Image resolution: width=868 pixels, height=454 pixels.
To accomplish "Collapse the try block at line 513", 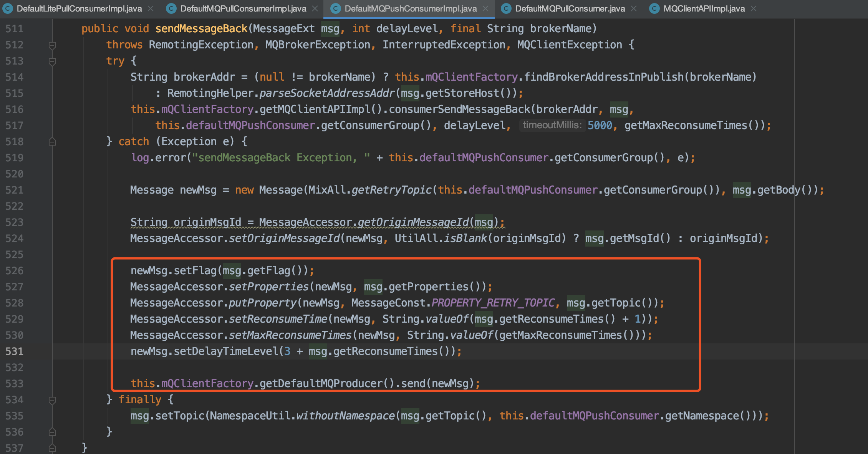I will (x=52, y=61).
